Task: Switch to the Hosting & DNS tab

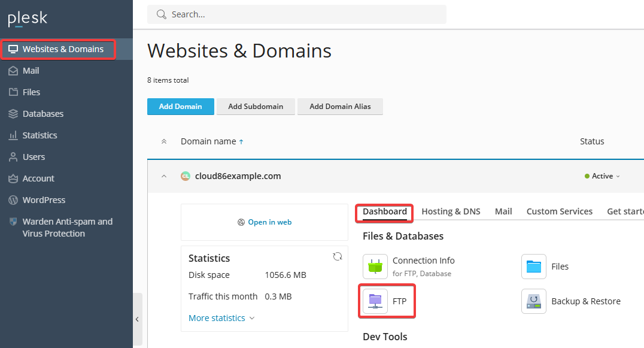Action: point(451,211)
